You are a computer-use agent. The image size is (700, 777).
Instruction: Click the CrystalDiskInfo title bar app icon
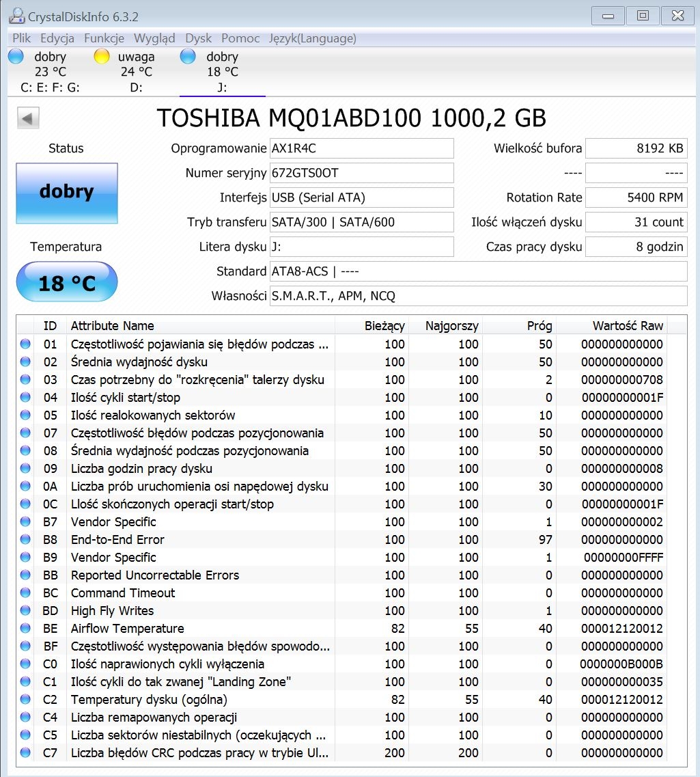[x=17, y=16]
